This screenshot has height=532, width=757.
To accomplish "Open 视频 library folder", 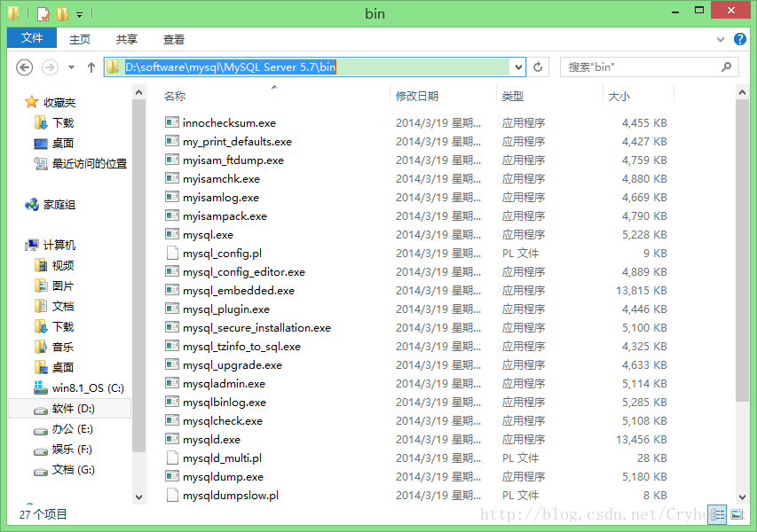I will [x=63, y=265].
